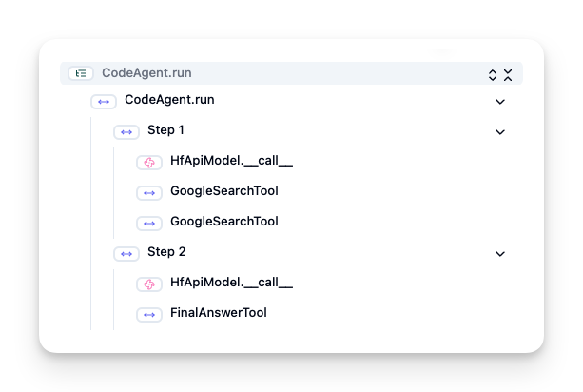The image size is (583, 392).
Task: Collapse the nested CodeAgent.run row using its chevron
Action: coord(500,101)
